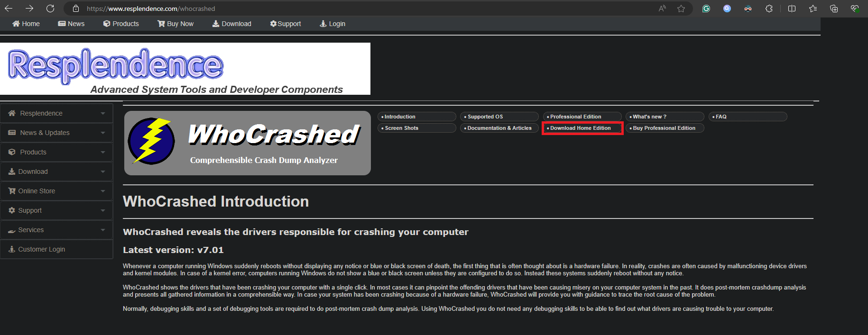
Task: Open Support in the top navigation bar
Action: pos(286,24)
